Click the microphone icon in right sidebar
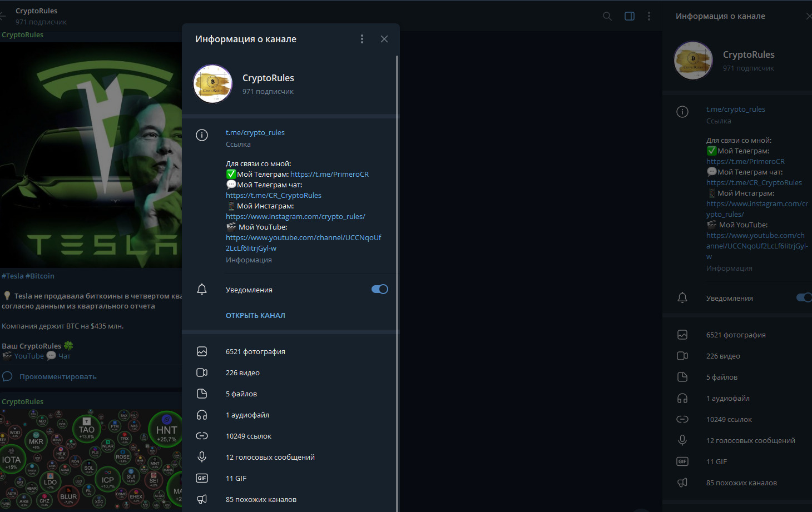Screen dimensions: 812x512 click(x=682, y=440)
